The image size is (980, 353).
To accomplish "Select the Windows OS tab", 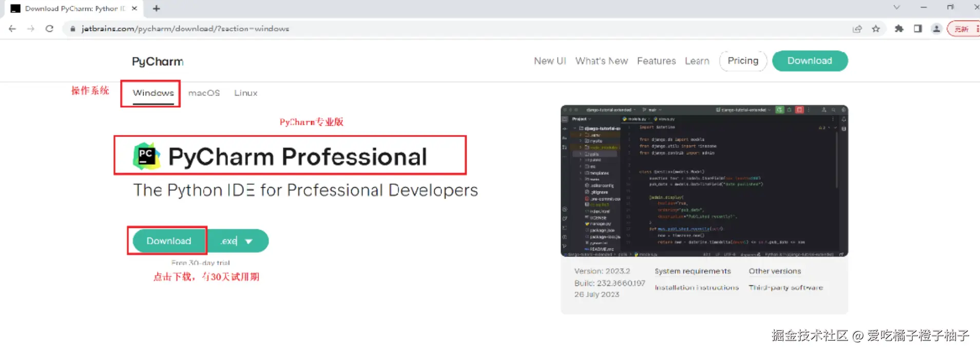I will click(153, 93).
